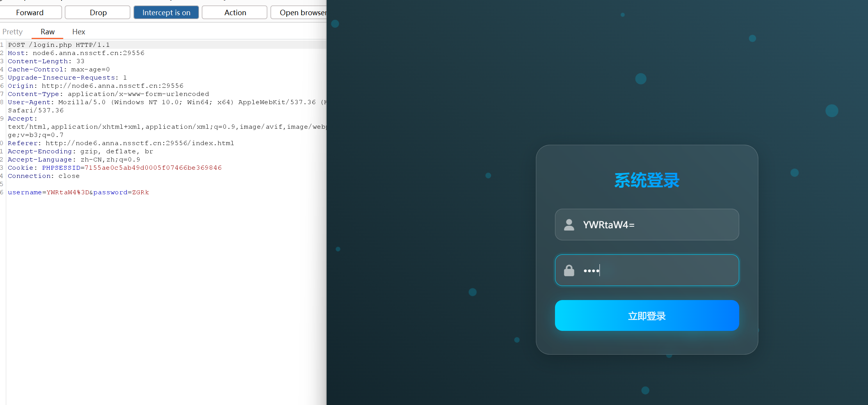The image size is (868, 405).
Task: Click the password value ZGRk in body
Action: coord(141,192)
